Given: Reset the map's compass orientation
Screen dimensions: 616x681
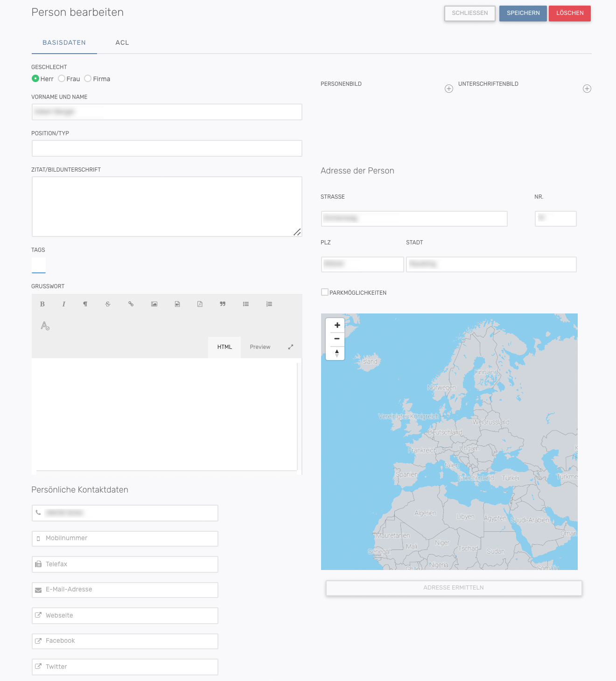Looking at the screenshot, I should coord(337,353).
